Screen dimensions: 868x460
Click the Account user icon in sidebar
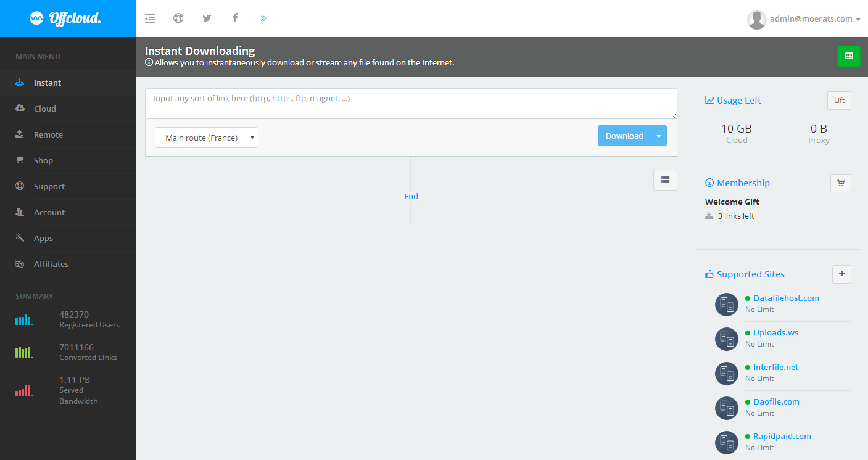[20, 212]
